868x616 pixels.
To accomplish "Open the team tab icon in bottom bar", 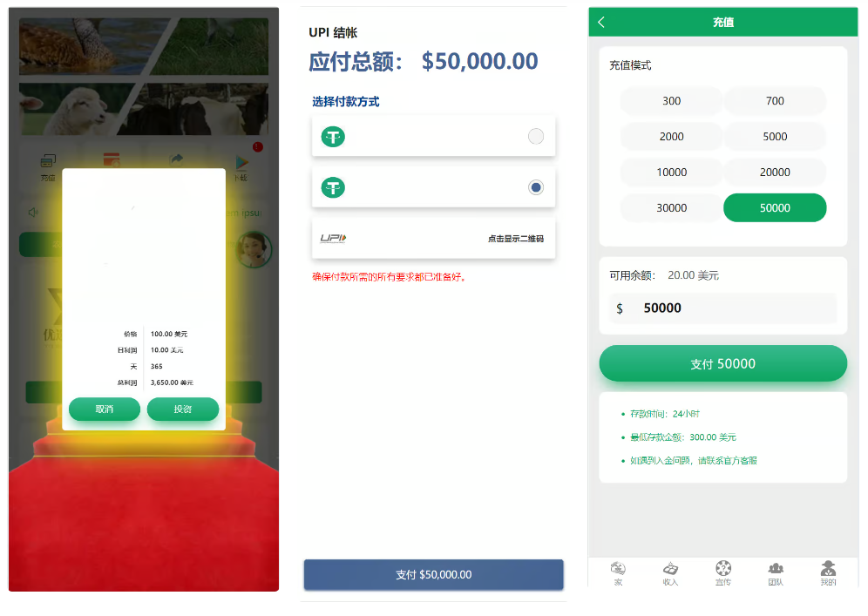I will click(776, 568).
